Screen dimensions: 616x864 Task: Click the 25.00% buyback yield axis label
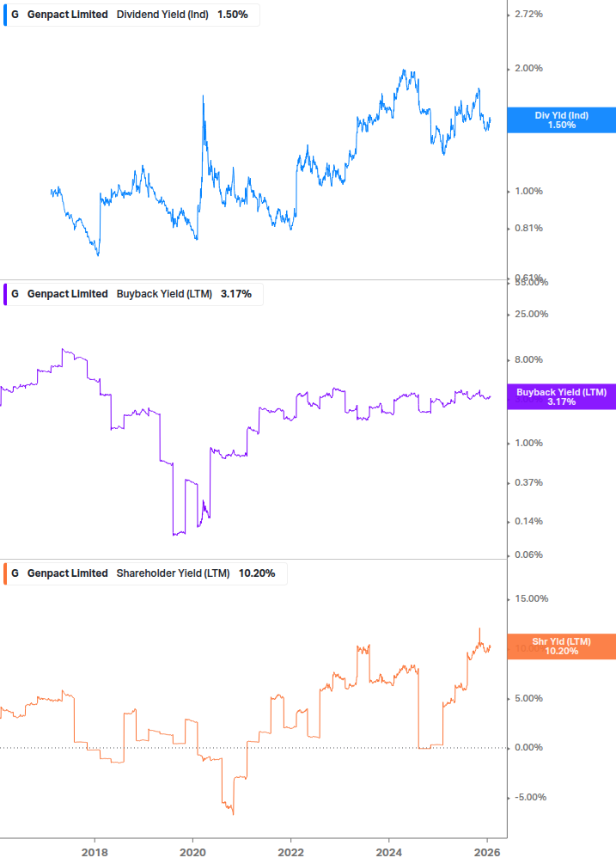tap(531, 314)
